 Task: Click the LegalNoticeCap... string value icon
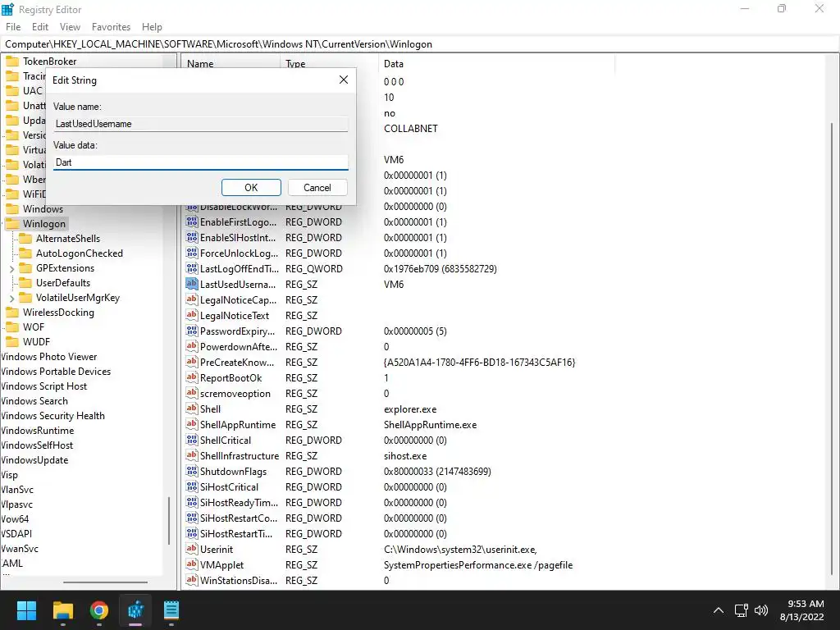point(192,299)
